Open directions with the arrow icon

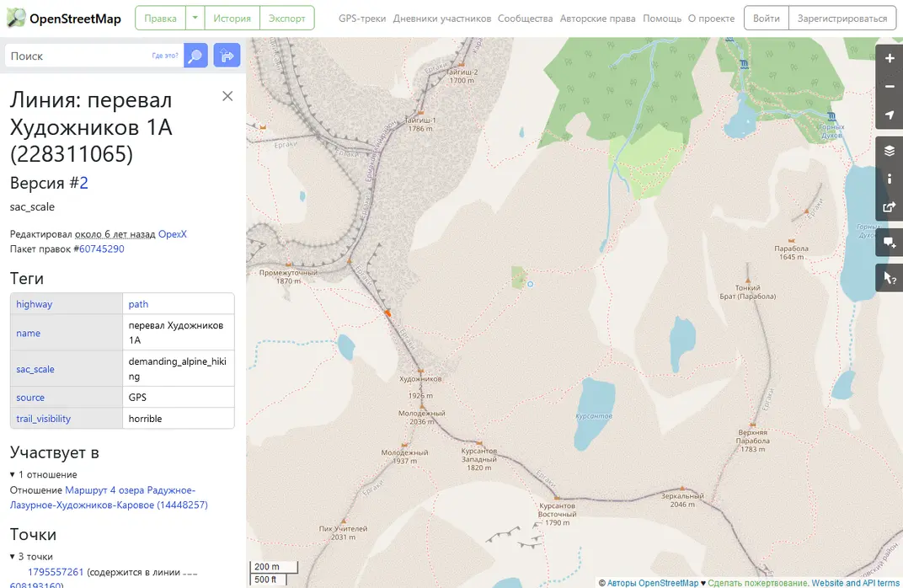(x=227, y=56)
